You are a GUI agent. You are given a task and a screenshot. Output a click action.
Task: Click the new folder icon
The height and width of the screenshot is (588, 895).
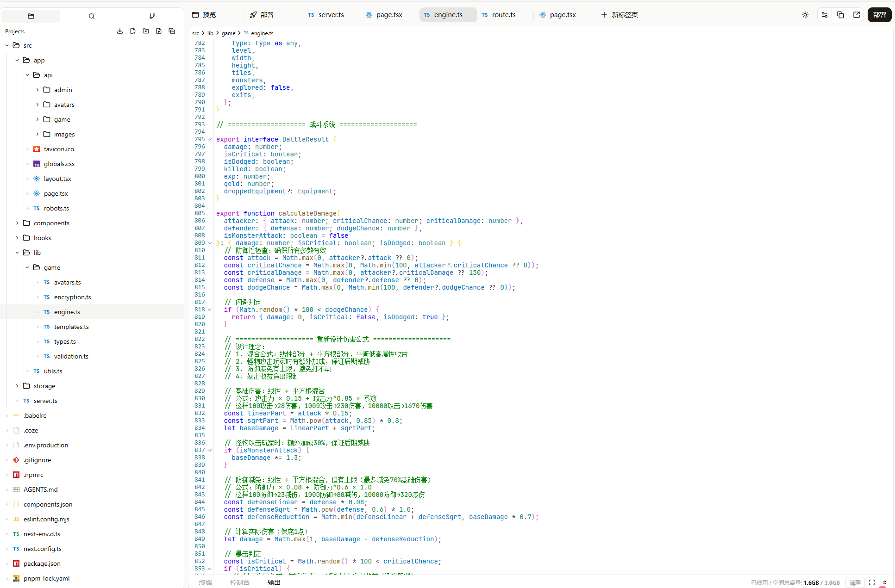click(146, 31)
